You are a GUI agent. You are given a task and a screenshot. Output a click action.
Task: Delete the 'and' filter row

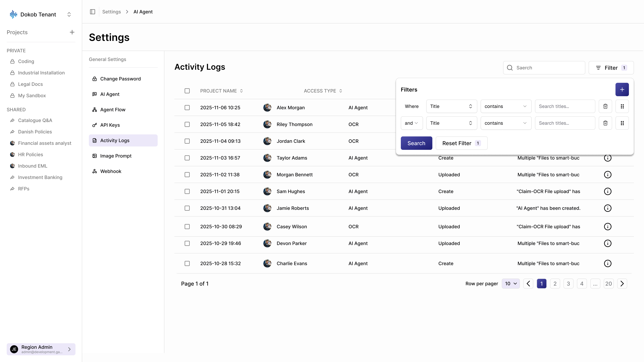pos(605,123)
